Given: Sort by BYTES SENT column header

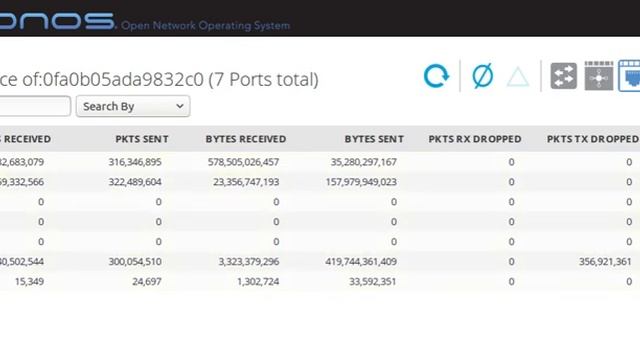Looking at the screenshot, I should pos(374,139).
